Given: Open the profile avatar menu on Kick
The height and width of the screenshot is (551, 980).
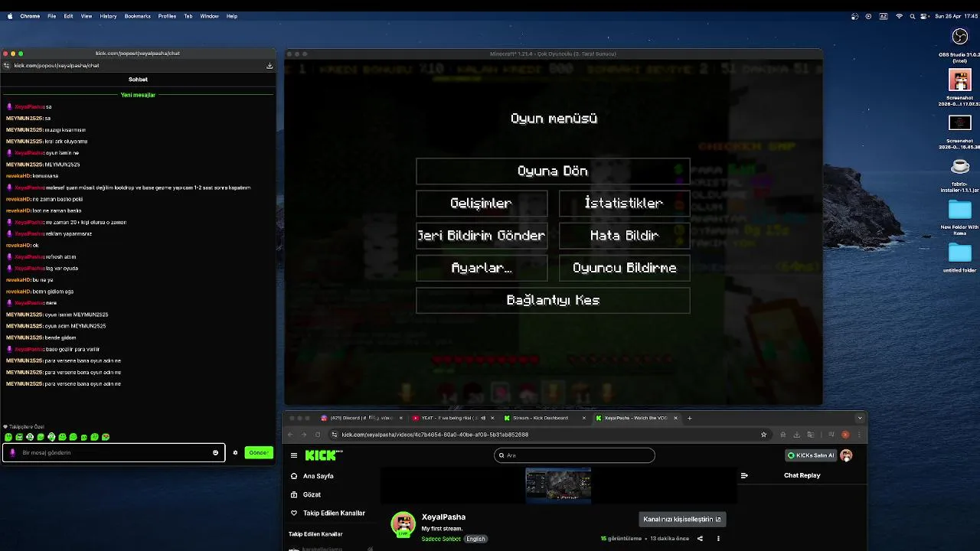Looking at the screenshot, I should [846, 455].
